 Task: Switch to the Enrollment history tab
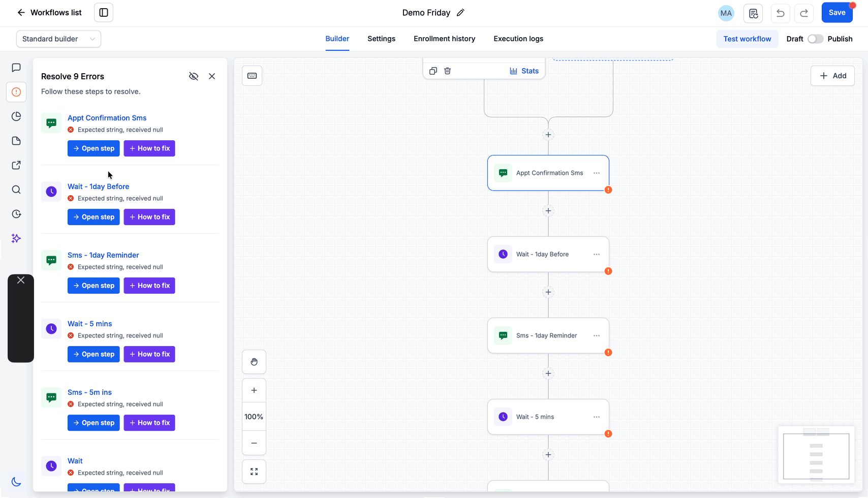(444, 39)
